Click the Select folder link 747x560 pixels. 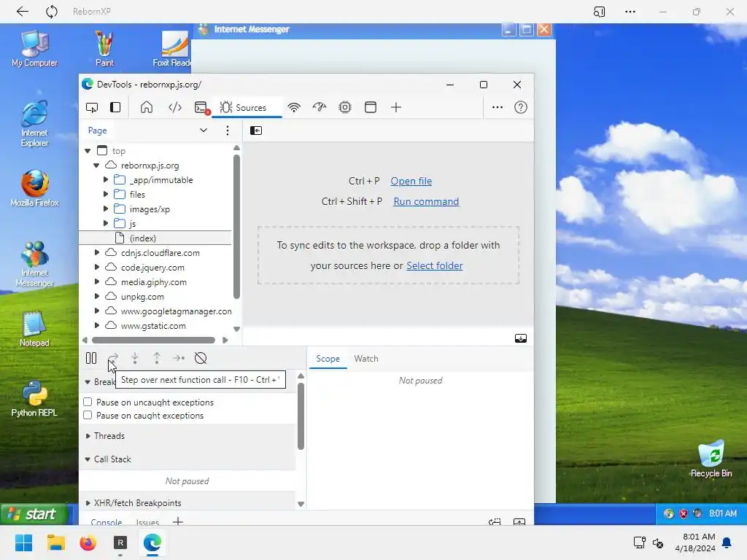pyautogui.click(x=434, y=265)
